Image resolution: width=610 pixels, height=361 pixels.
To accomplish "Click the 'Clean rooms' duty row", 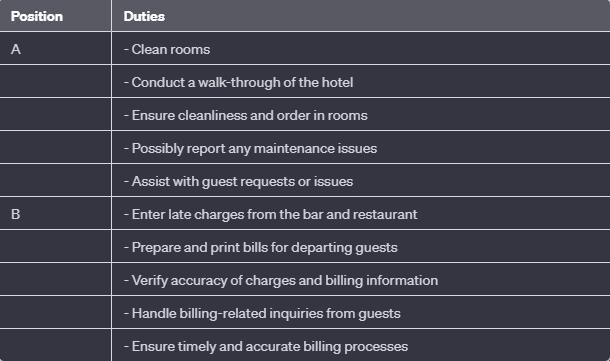I will point(361,49).
